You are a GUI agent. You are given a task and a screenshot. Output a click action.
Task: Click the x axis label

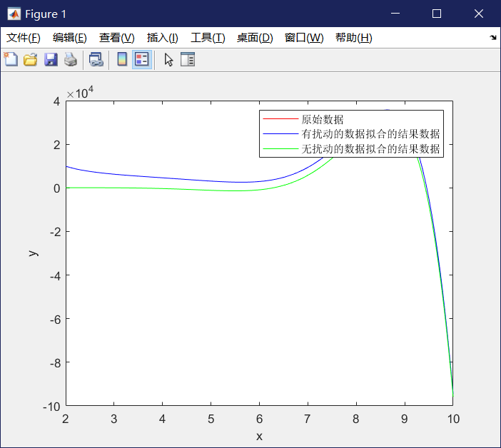point(259,436)
